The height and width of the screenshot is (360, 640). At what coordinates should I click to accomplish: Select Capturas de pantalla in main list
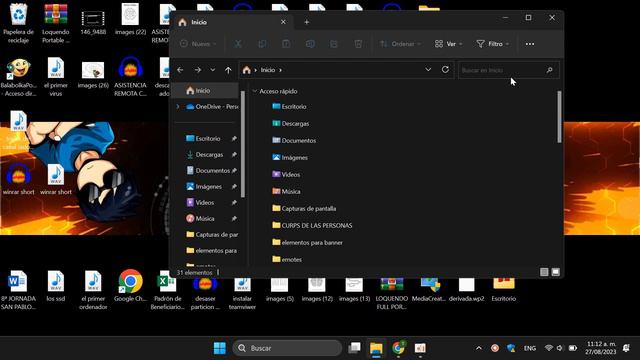coord(304,208)
